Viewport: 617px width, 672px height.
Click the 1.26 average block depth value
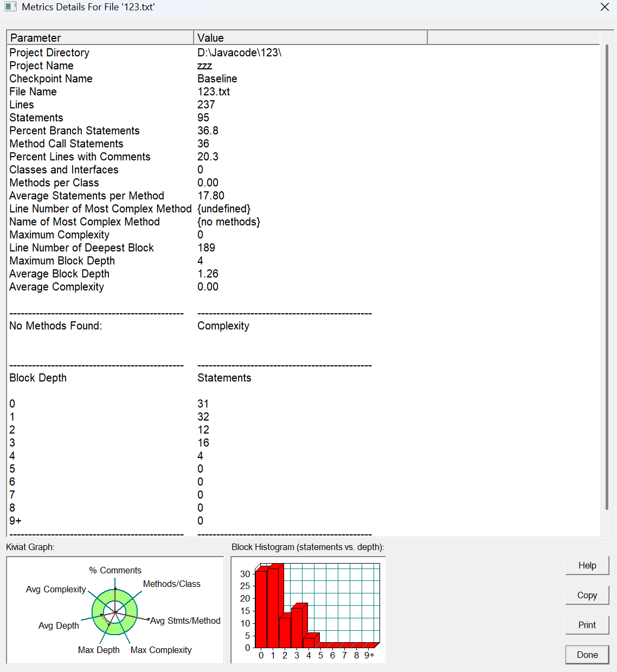(x=208, y=274)
